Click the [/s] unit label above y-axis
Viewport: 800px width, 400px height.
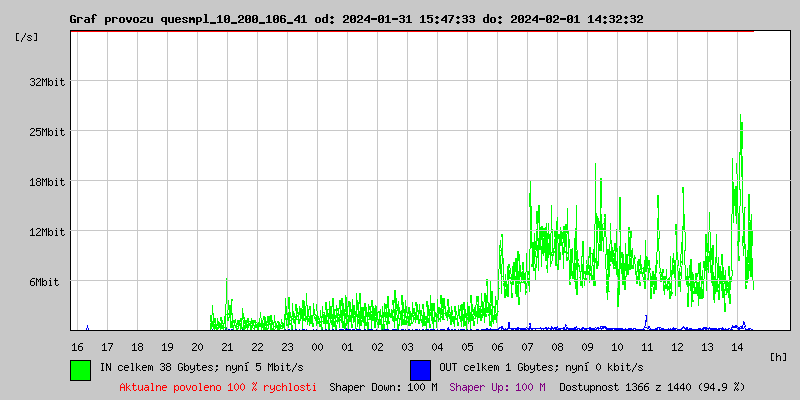(x=27, y=37)
